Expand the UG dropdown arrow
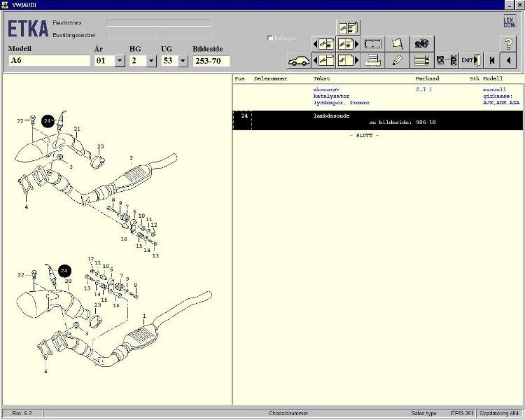 click(x=183, y=61)
